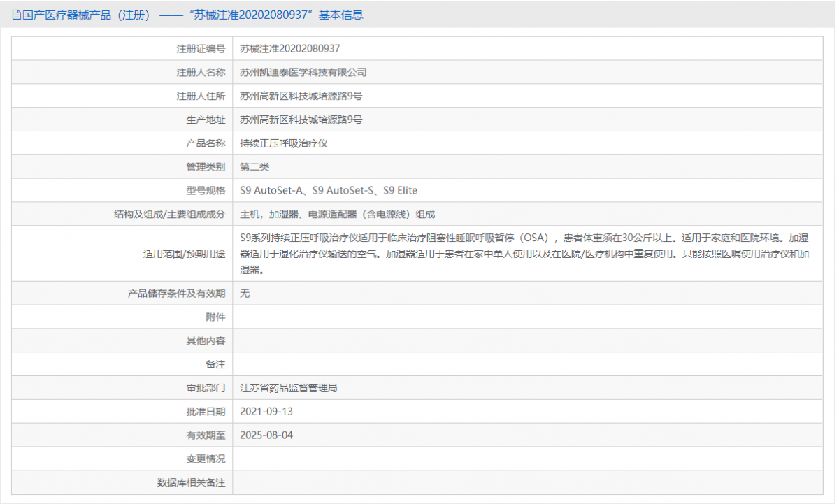Viewport: 839px width, 504px height.
Task: Click the intended-use paragraph starting with S9系列
Action: coord(525,254)
